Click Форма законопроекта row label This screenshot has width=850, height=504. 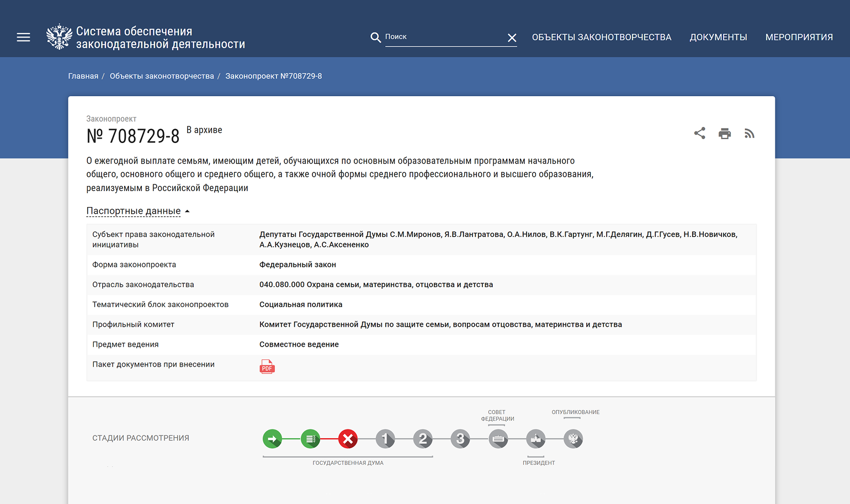[134, 264]
